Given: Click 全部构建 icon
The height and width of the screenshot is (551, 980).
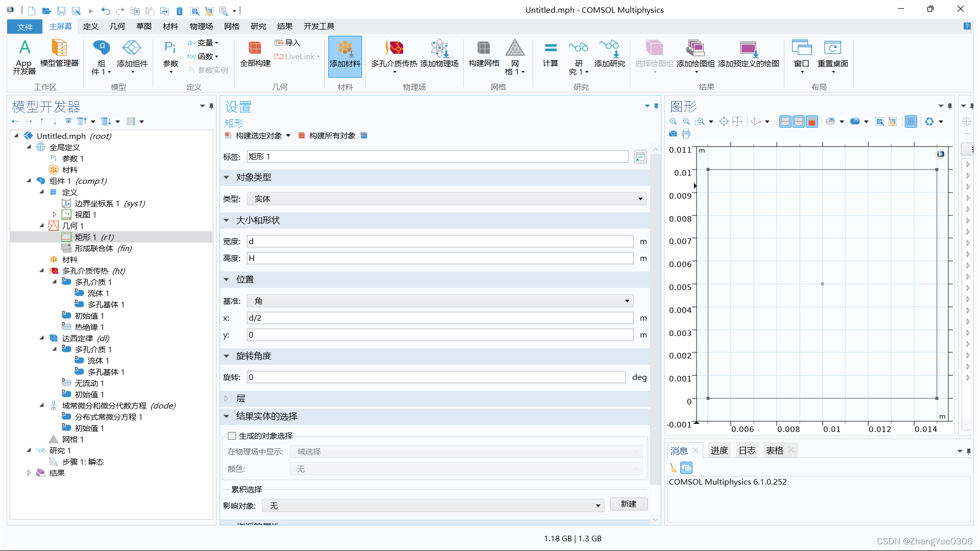Looking at the screenshot, I should coord(255,53).
